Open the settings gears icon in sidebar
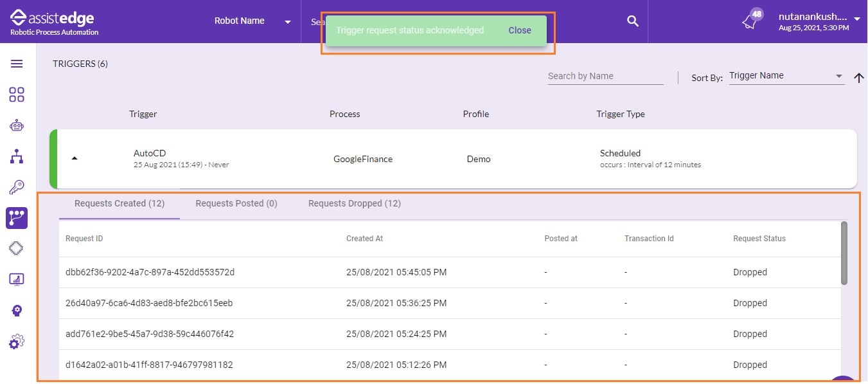Screen dimensions: 868x384 [17, 342]
